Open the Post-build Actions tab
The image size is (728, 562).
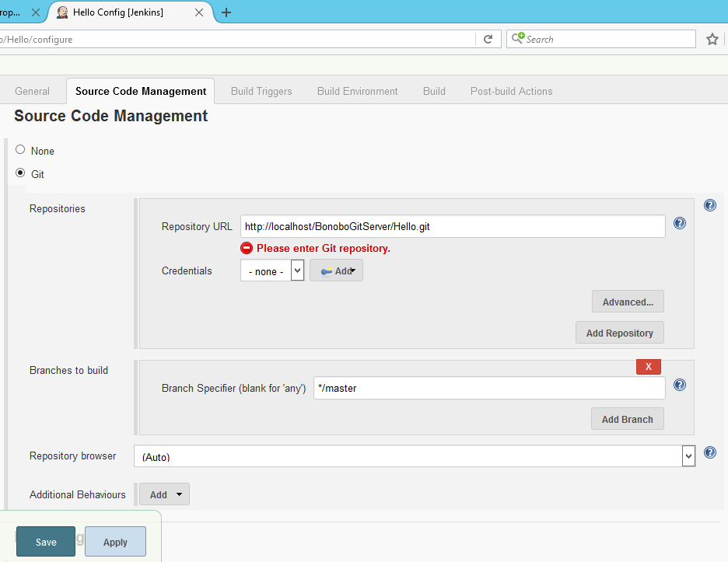pos(512,91)
